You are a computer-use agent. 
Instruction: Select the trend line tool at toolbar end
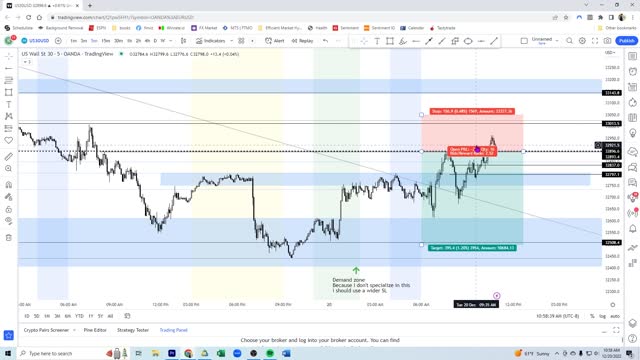[x=494, y=41]
